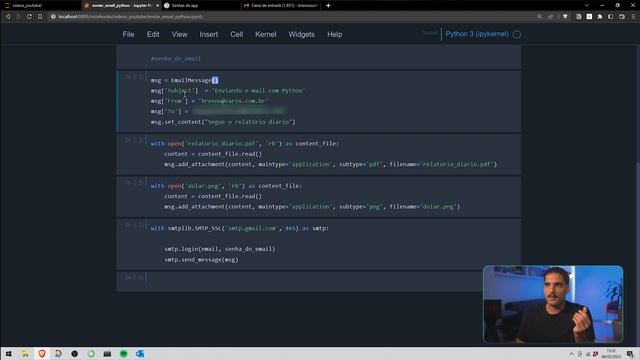Viewport: 640px width, 360px height.
Task: Open the Help menu
Action: coord(334,34)
